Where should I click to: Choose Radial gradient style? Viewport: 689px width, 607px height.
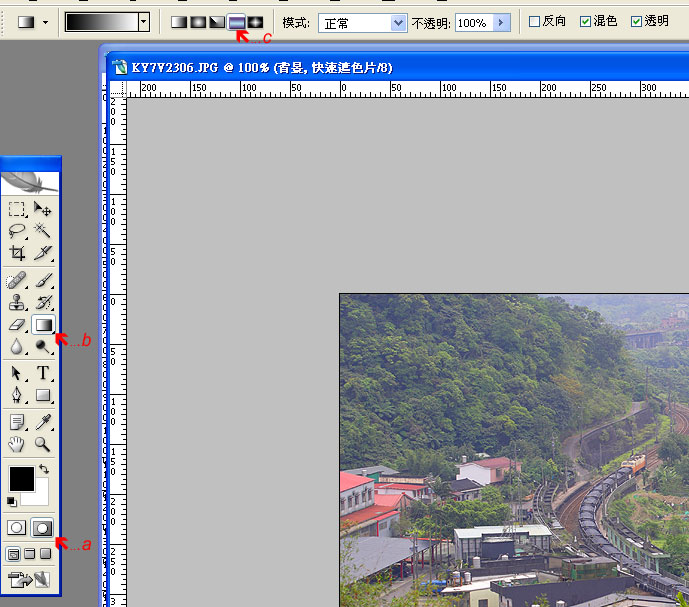pos(198,22)
